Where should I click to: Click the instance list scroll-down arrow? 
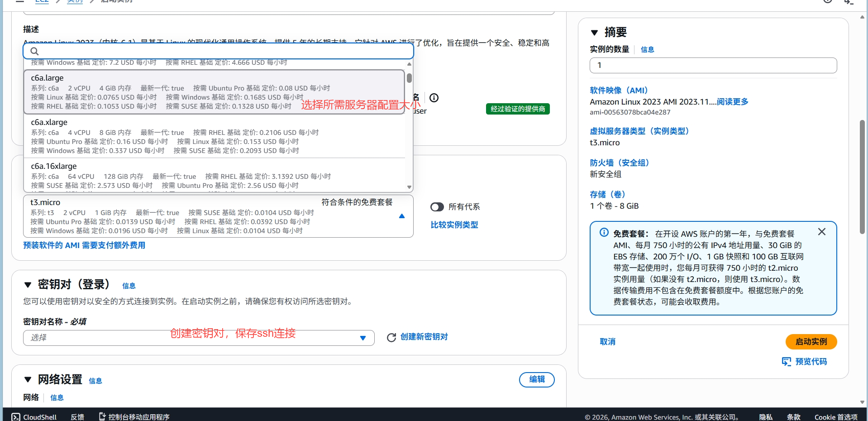point(409,187)
